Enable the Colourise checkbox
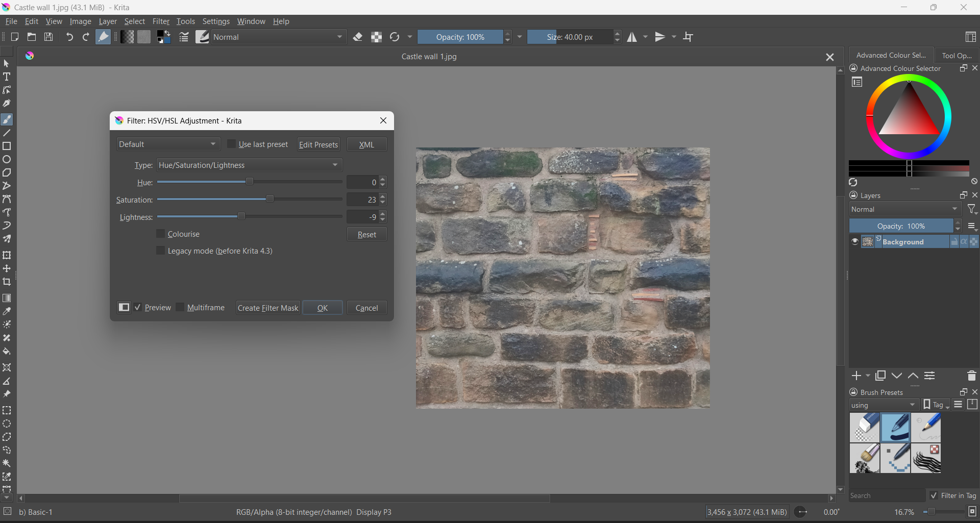Image resolution: width=980 pixels, height=523 pixels. (161, 234)
